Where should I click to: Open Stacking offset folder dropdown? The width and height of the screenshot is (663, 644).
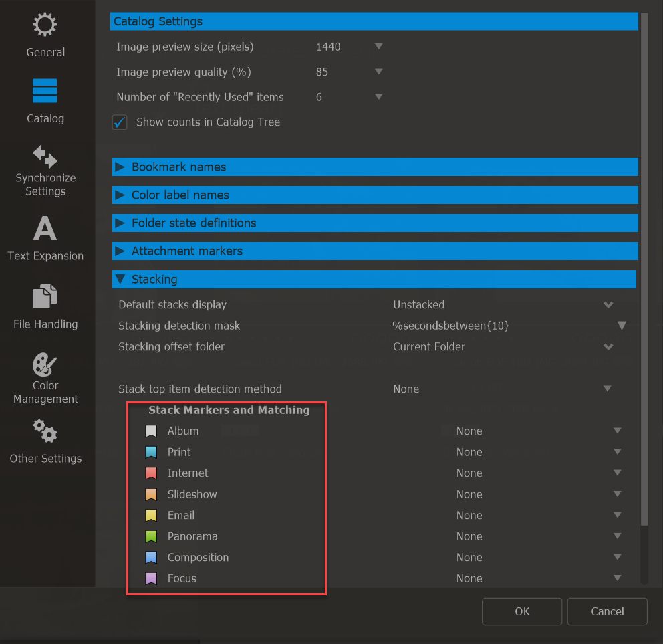(608, 347)
